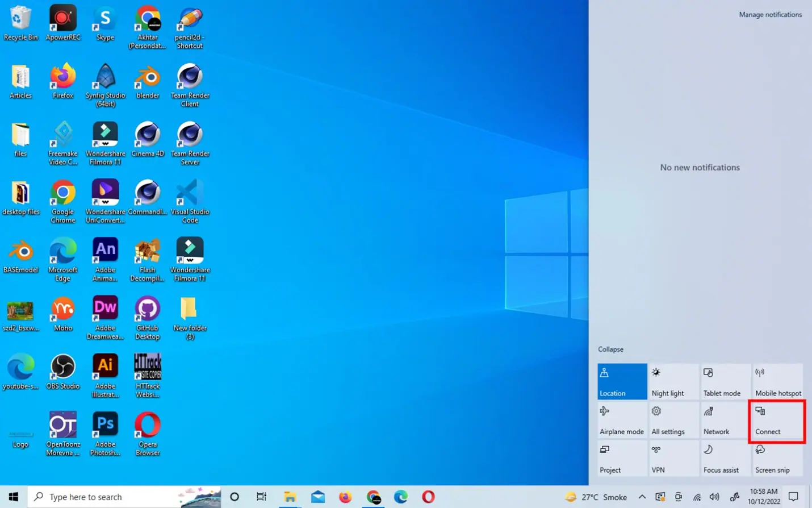Select the blender desktop shortcut
Screen dimensions: 812x508
tap(148, 81)
